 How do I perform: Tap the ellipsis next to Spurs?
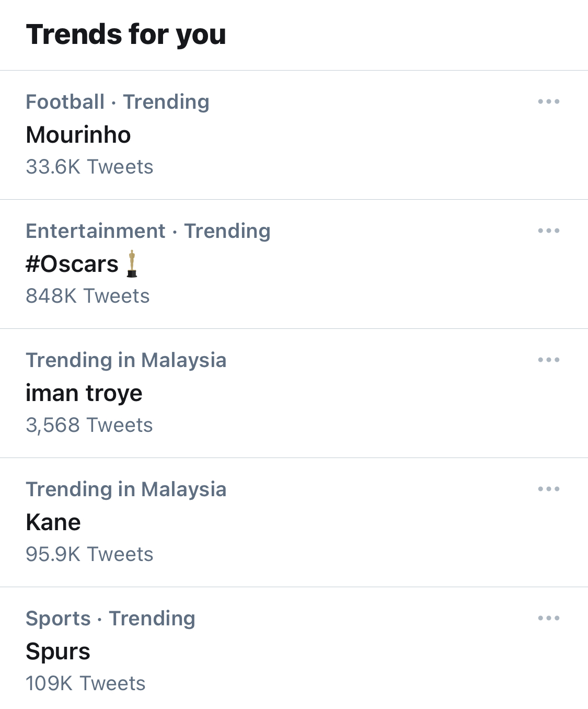(548, 618)
